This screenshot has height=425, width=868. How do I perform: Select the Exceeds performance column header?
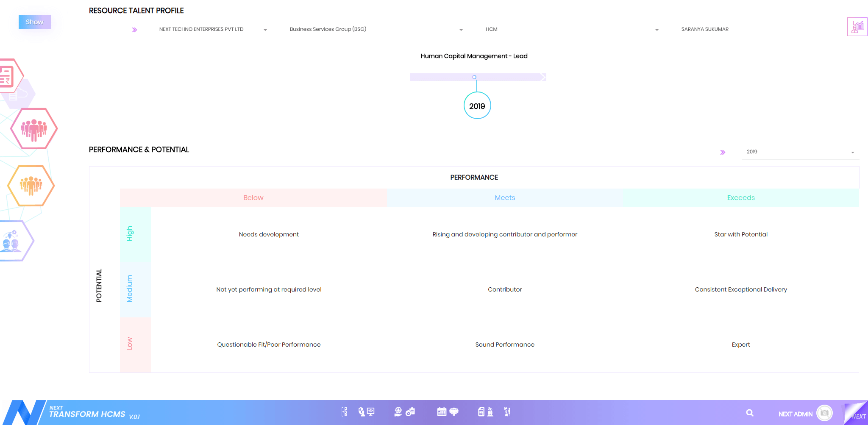[x=741, y=198]
